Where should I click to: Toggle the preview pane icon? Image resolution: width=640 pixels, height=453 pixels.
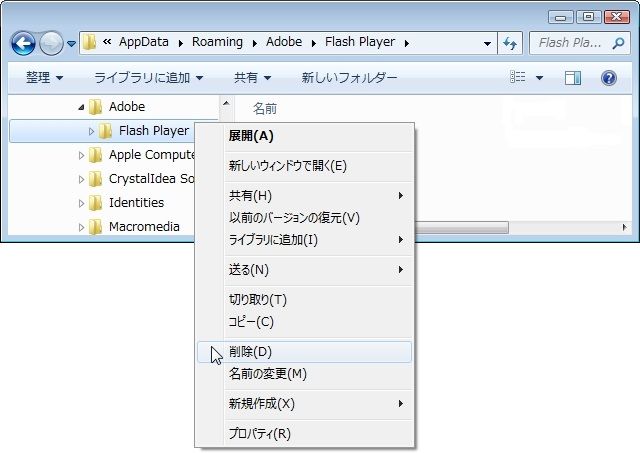pos(573,78)
